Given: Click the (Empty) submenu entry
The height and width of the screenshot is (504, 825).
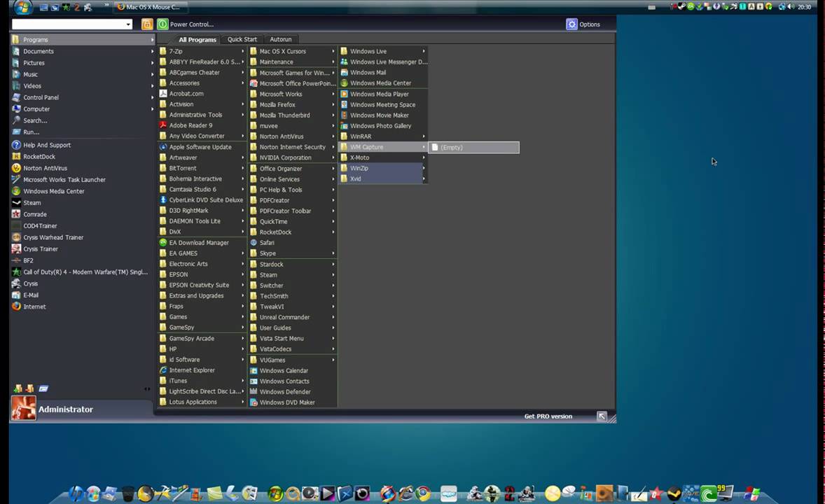Looking at the screenshot, I should coord(474,147).
